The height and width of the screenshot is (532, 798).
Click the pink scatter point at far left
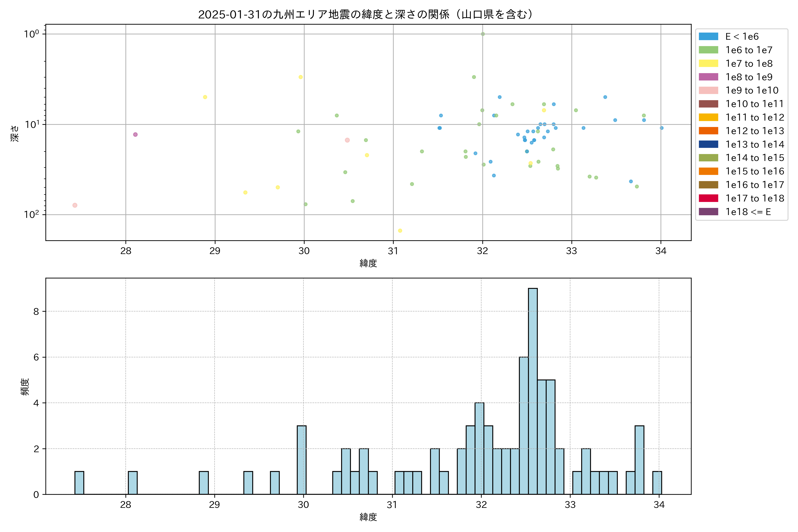point(75,205)
